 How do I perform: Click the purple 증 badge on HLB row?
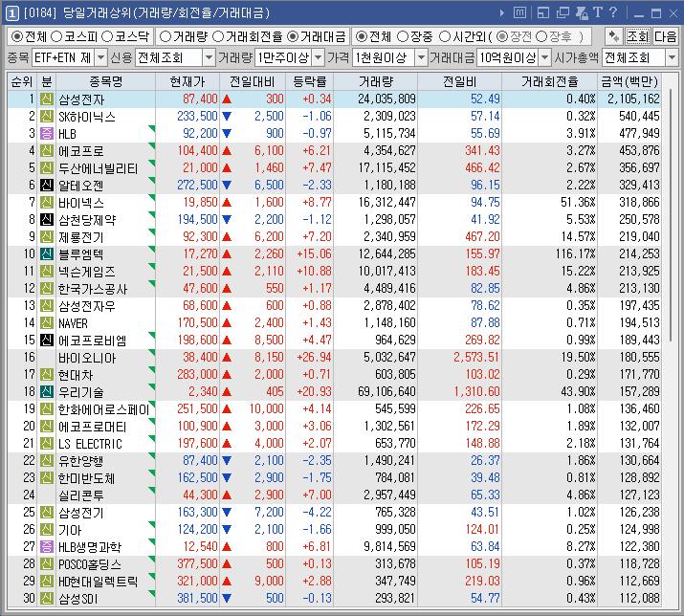tap(47, 134)
